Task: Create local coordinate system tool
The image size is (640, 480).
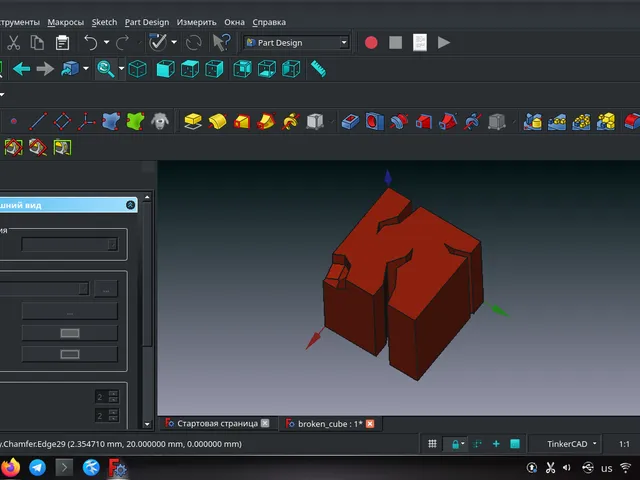Action: pyautogui.click(x=87, y=121)
